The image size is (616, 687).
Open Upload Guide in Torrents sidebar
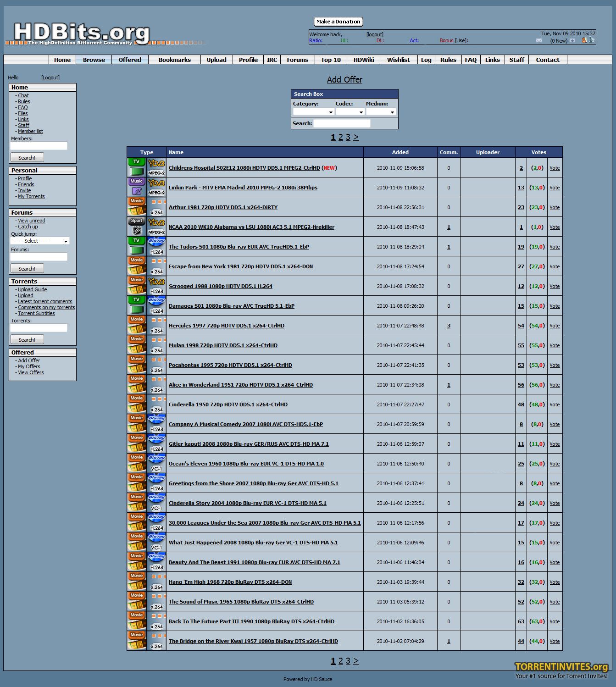(33, 289)
